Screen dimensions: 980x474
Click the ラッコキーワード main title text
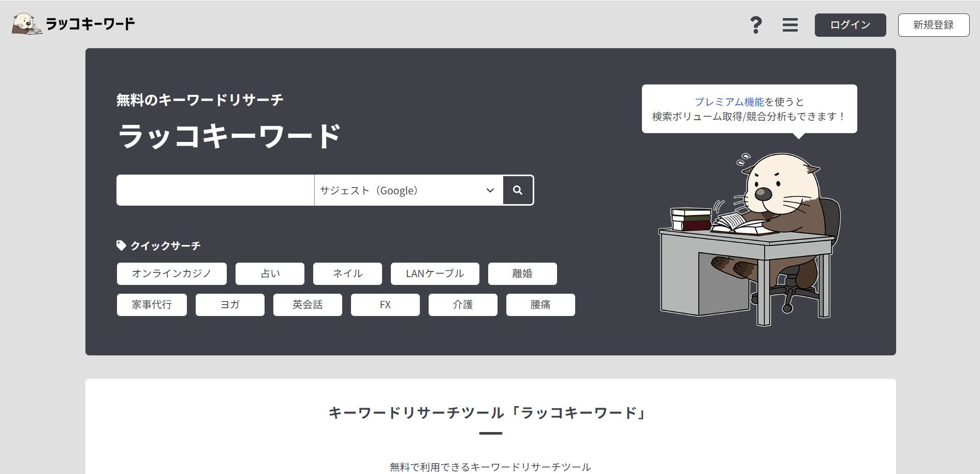(229, 136)
